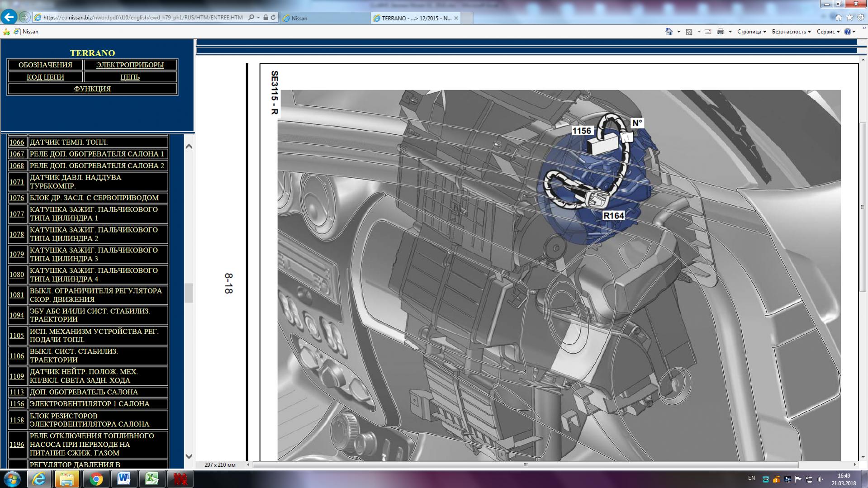Click the network tray icon
This screenshot has height=488, width=868.
809,479
